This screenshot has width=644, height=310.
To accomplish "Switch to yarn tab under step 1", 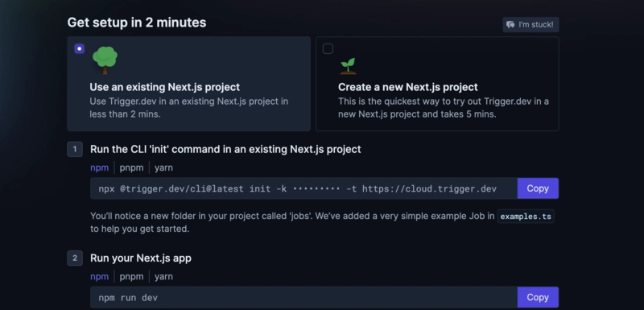I will click(x=163, y=167).
